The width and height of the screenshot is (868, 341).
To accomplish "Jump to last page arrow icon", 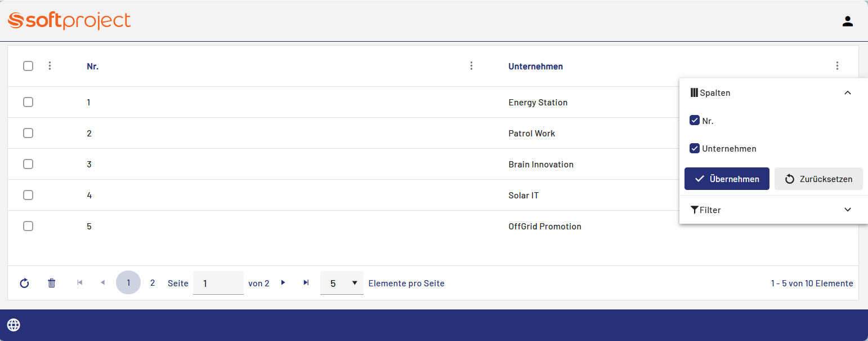I will (306, 283).
